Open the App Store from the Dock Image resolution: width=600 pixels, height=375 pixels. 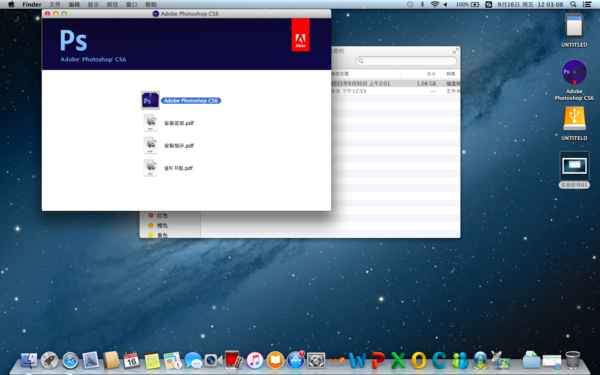coord(296,360)
